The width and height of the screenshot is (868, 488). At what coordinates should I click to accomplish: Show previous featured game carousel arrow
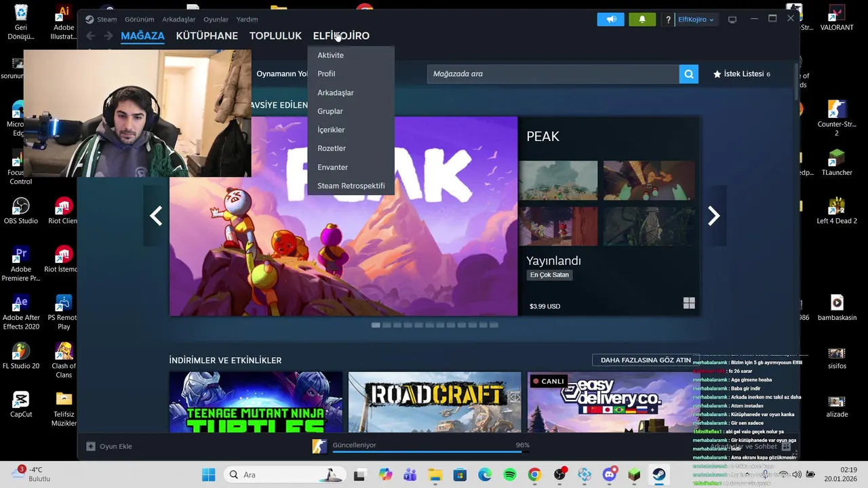tap(156, 216)
